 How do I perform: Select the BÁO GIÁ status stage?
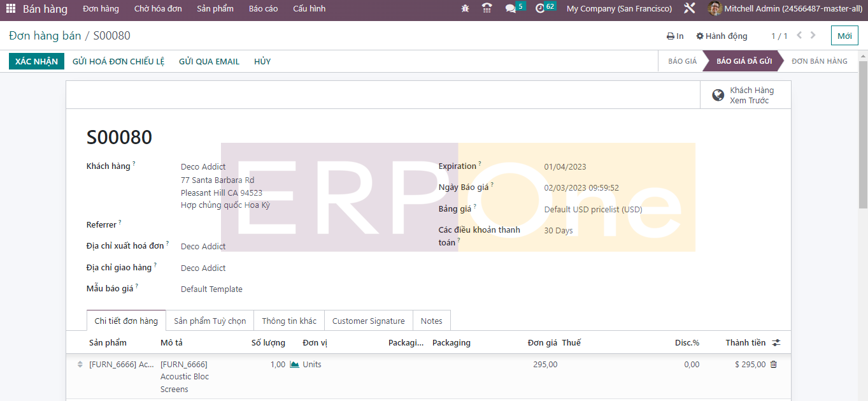point(682,62)
